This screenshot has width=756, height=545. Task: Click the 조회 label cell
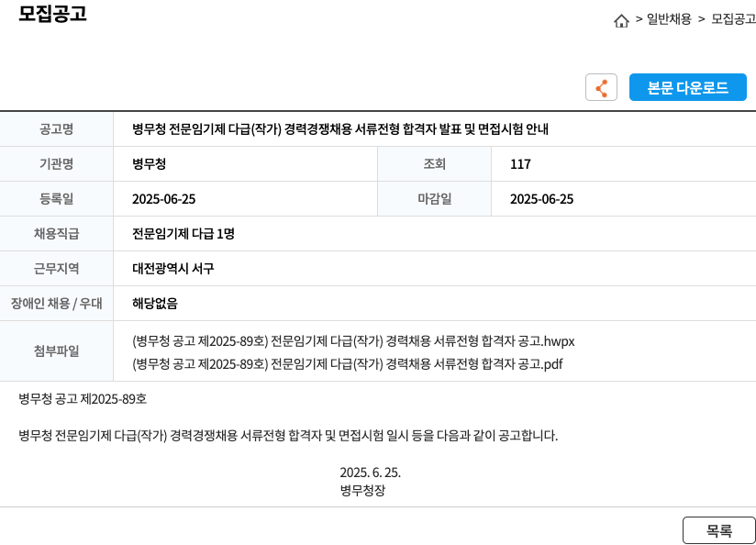(x=434, y=164)
